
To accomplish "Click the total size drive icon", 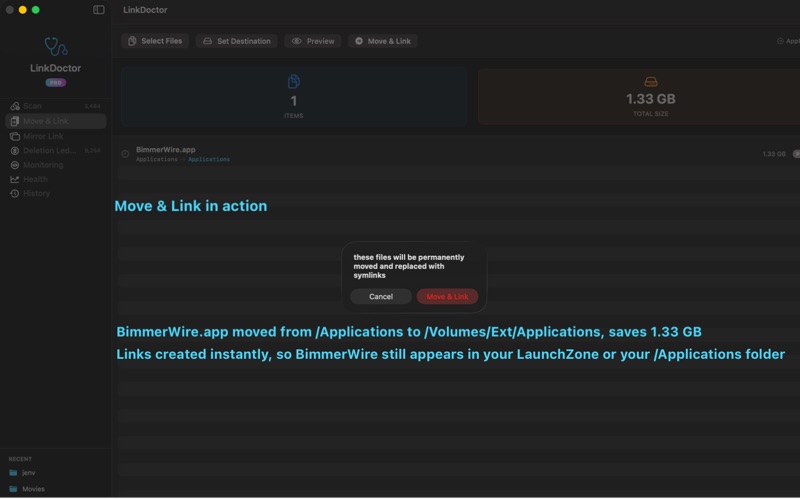I will point(651,82).
